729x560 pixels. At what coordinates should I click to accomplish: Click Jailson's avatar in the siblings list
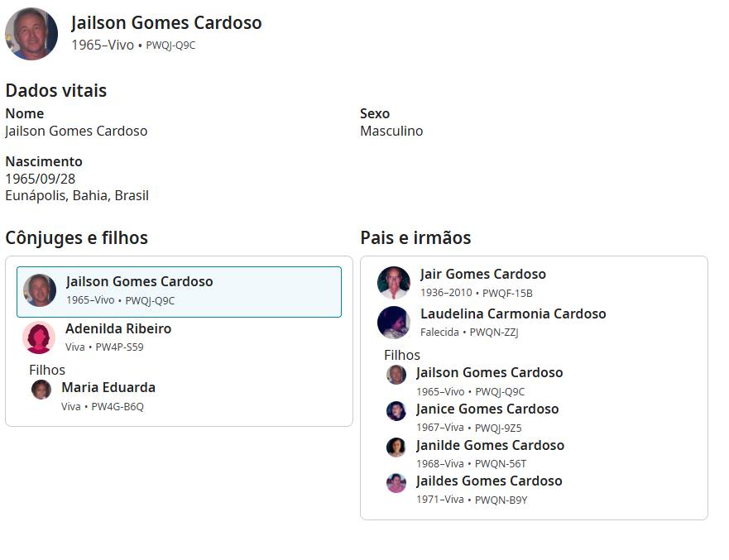396,375
